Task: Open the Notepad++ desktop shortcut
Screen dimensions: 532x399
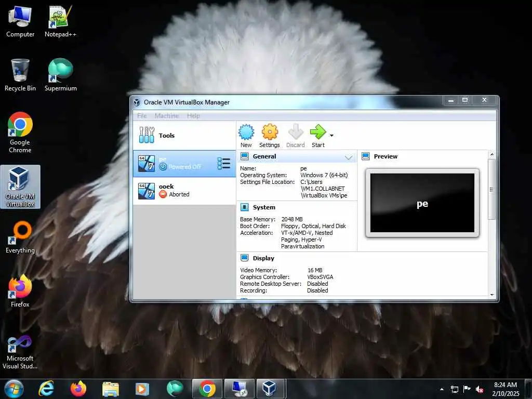Action: (60, 22)
